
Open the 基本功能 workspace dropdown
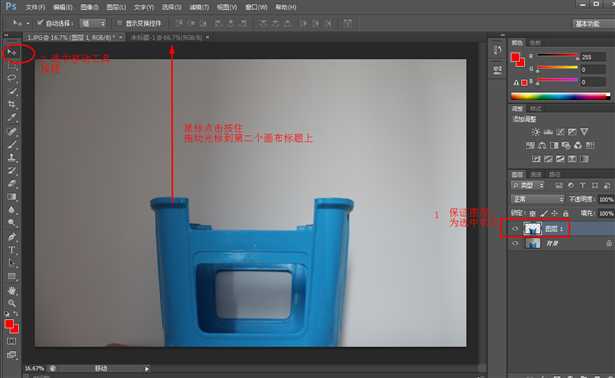593,24
